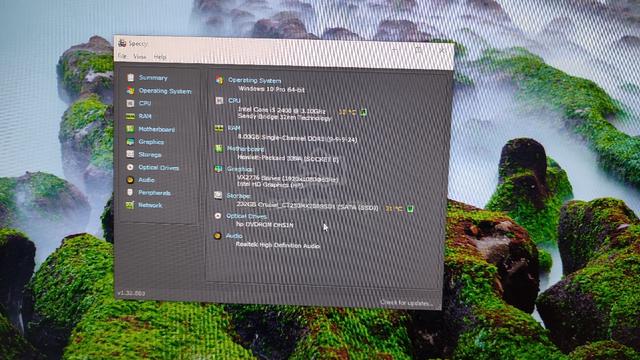Screen dimensions: 640x360
Task: Click the CPU chip icon in the sidebar
Action: [130, 103]
